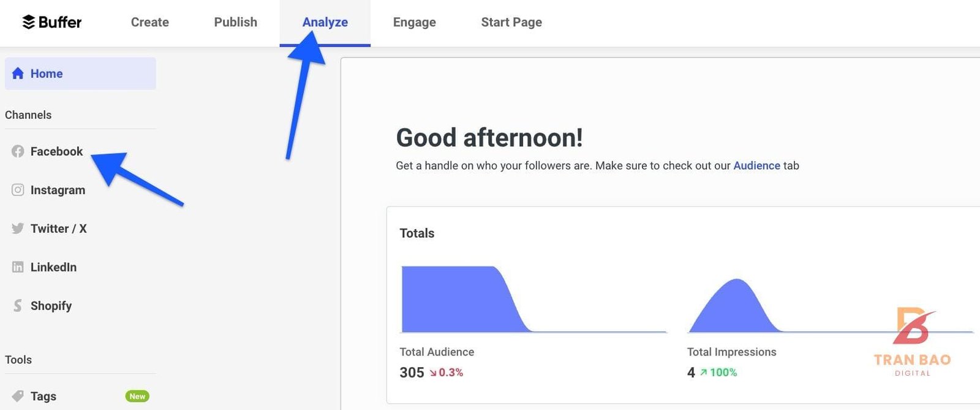Select Twitter / X channel label

pyautogui.click(x=59, y=229)
